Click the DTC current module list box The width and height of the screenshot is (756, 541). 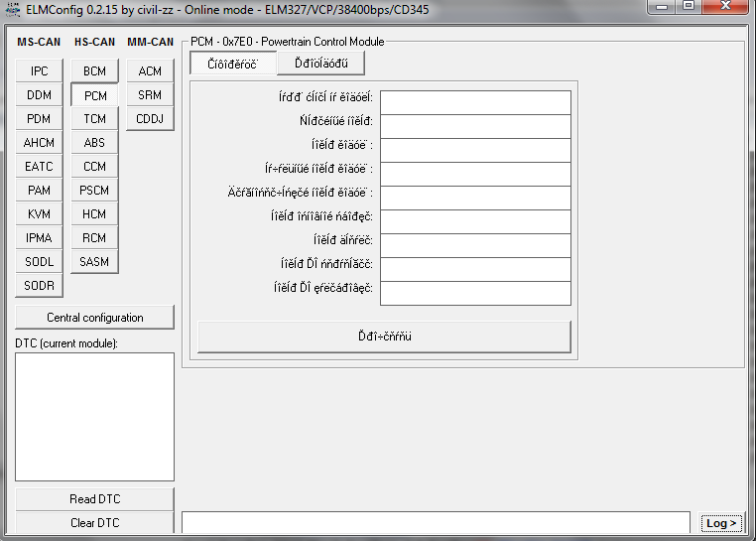point(94,416)
